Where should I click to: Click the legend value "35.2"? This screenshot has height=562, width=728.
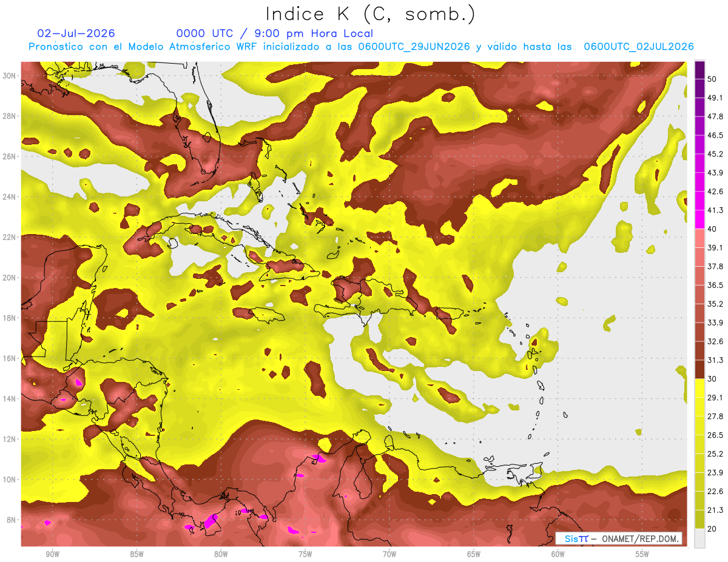715,304
